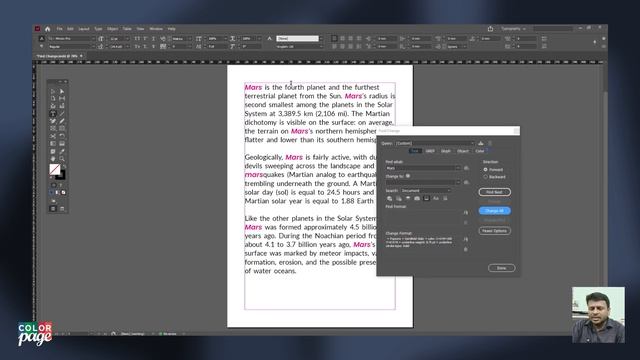
Task: Select the Direct Selection tool
Action: (62, 91)
